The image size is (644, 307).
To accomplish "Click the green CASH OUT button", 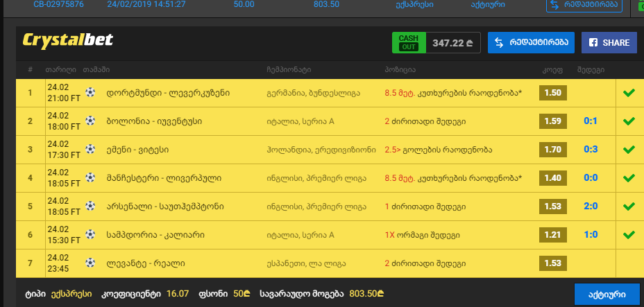I will tap(409, 43).
